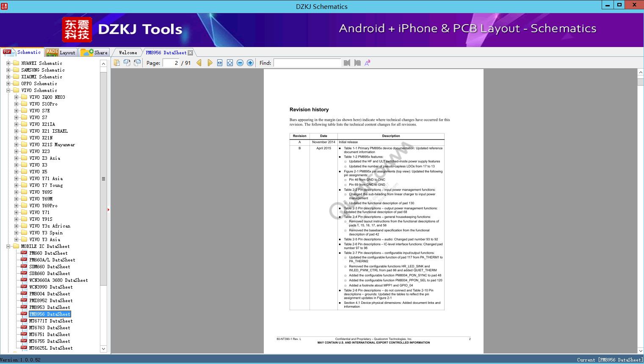Viewport: 644px width, 364px height.
Task: Go to the previous PDF page
Action: tap(199, 63)
